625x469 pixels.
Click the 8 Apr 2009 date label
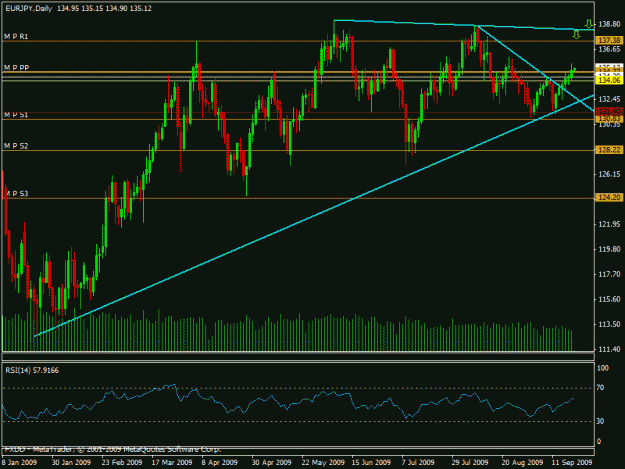click(220, 462)
